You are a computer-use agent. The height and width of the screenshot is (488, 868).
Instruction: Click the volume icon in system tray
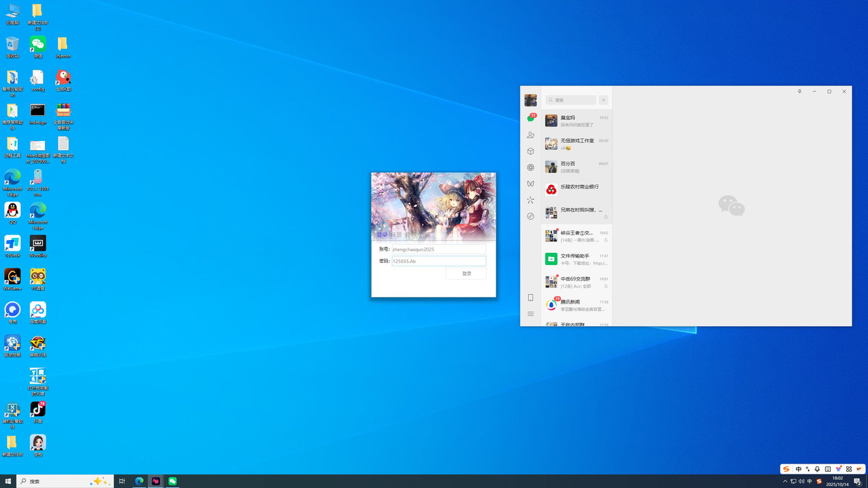pos(802,481)
